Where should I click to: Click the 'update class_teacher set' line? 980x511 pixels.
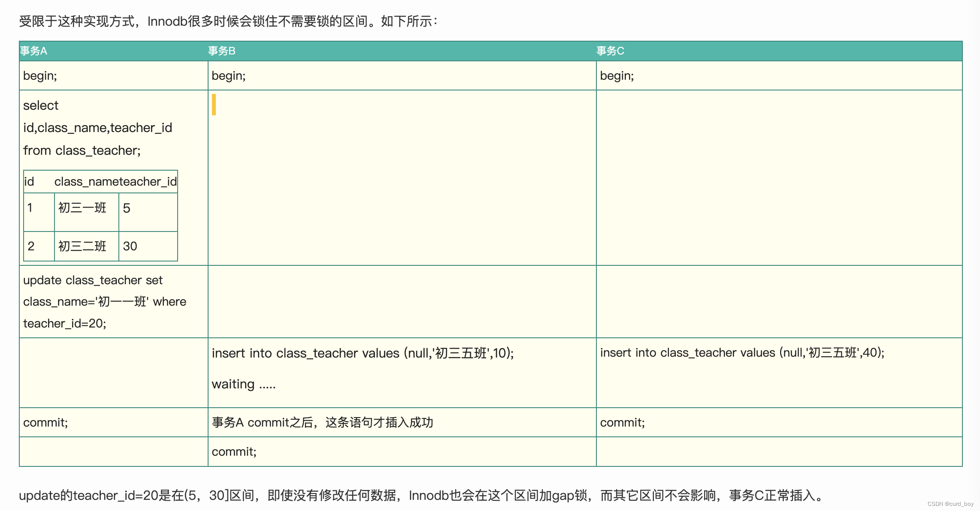point(93,280)
